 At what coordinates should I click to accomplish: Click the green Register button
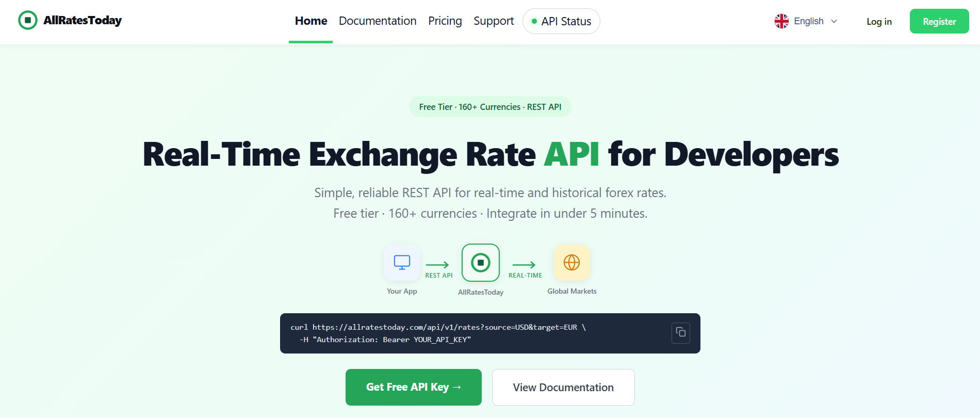tap(939, 21)
